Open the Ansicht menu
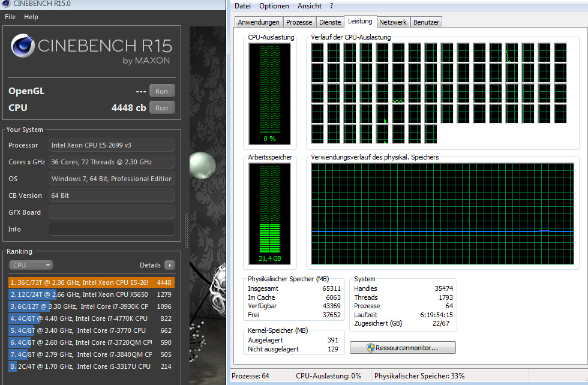The image size is (588, 385). tap(310, 6)
